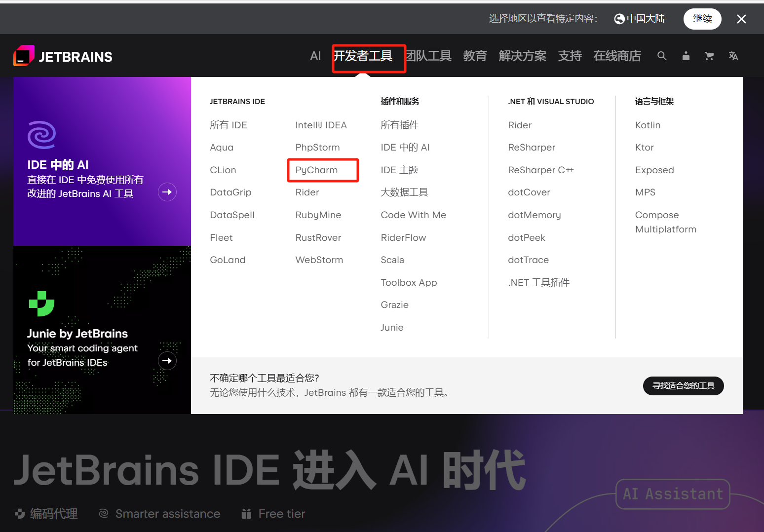Click the globe icon beside 中国大陆
Image resolution: width=764 pixels, height=532 pixels.
pos(619,19)
